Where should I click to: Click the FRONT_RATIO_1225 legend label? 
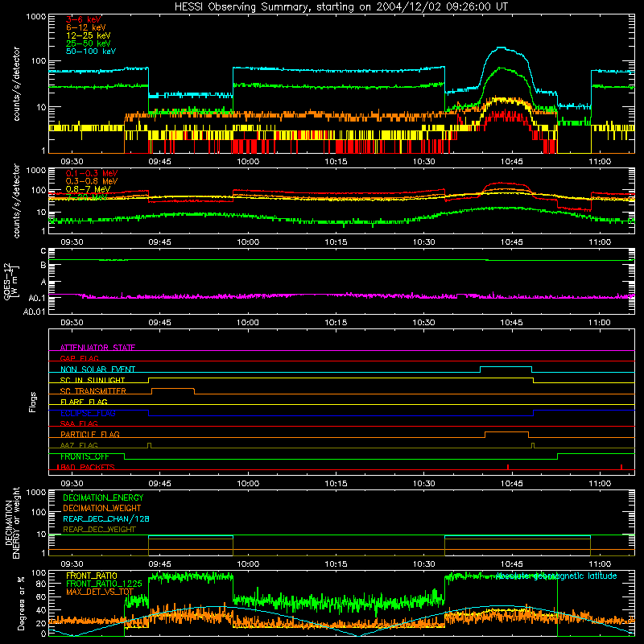pos(104,584)
